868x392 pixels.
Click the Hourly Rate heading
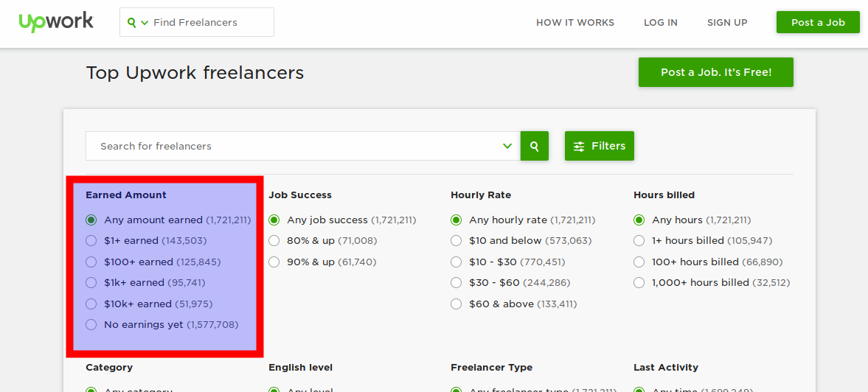(x=481, y=195)
